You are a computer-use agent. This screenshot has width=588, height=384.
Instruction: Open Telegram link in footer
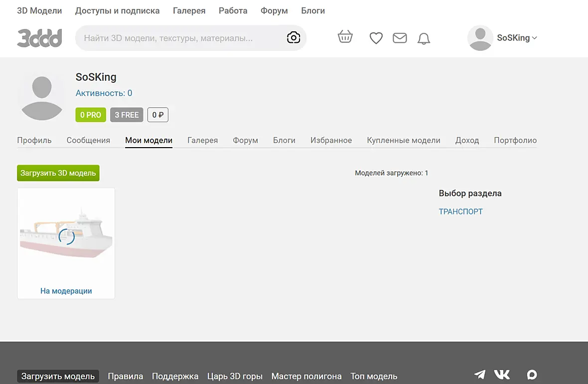coord(480,374)
